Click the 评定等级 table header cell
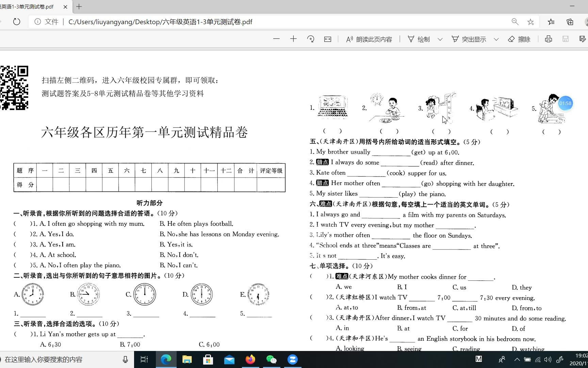The height and width of the screenshot is (368, 588). 271,171
